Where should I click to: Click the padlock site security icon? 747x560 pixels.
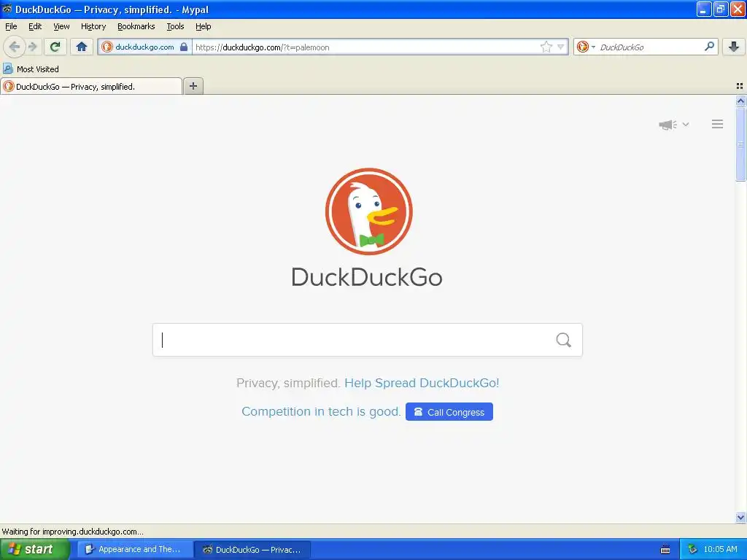click(x=184, y=47)
